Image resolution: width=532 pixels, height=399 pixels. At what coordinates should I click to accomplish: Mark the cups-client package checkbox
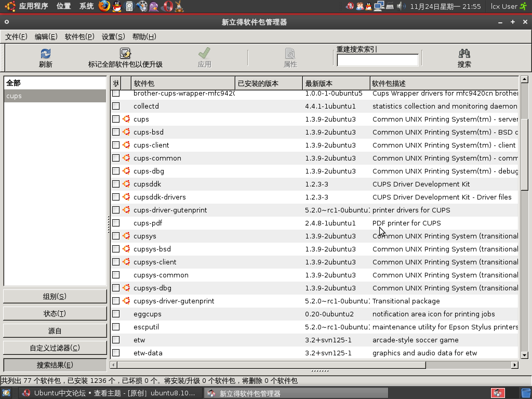[x=116, y=145]
